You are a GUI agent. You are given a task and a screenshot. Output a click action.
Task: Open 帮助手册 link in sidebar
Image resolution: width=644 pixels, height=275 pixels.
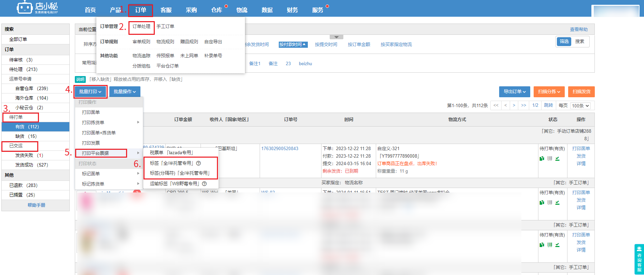37,205
